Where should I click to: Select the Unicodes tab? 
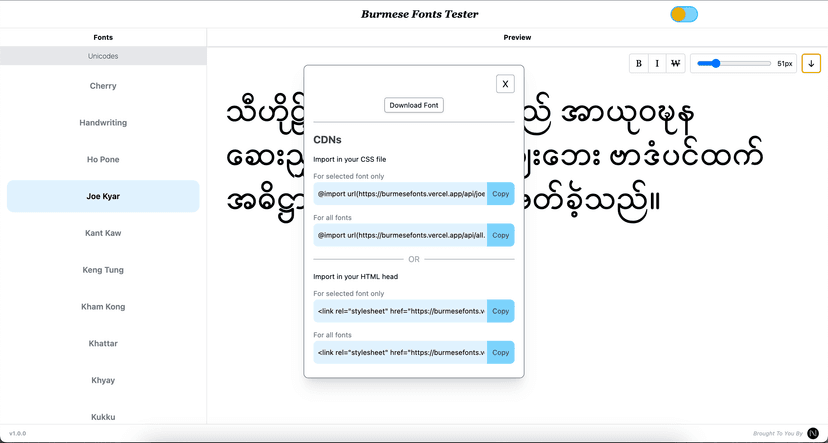pos(103,56)
